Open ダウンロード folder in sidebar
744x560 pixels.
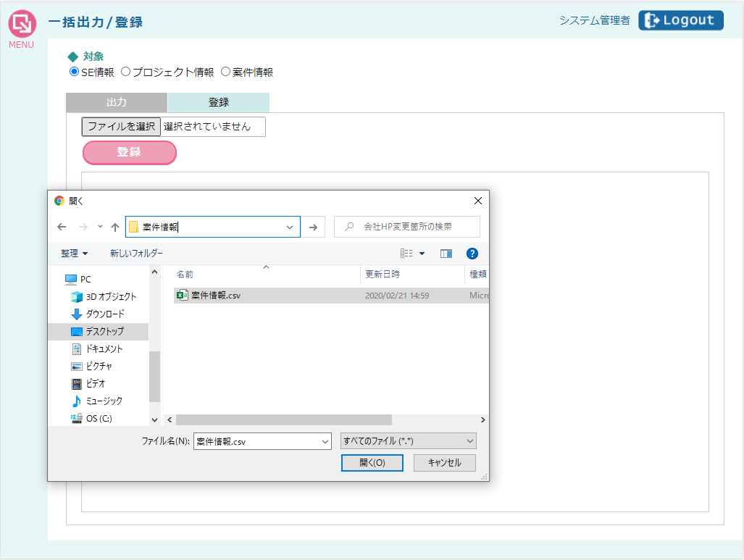click(105, 314)
